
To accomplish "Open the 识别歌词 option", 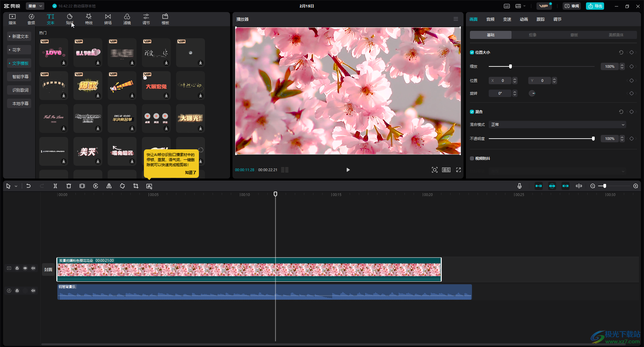I will pos(19,90).
